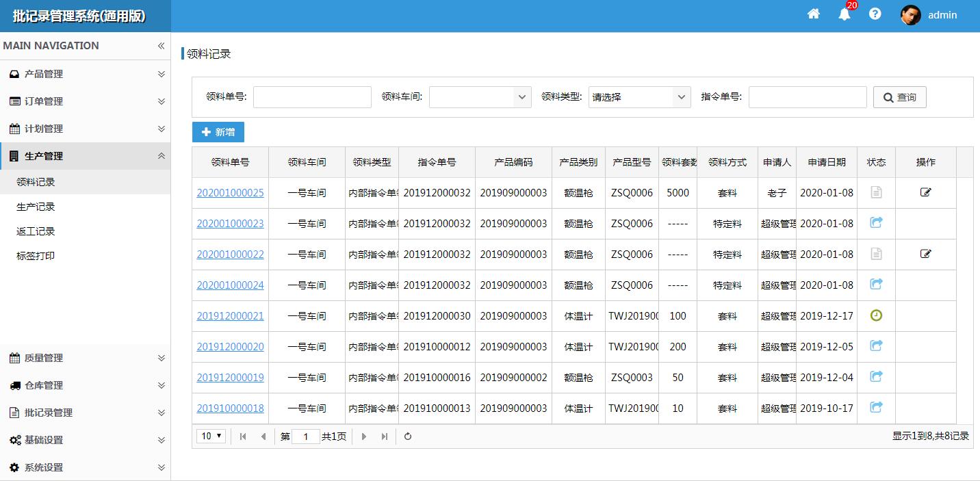
Task: Click cell 5000 in 领料套数 column
Action: (678, 193)
